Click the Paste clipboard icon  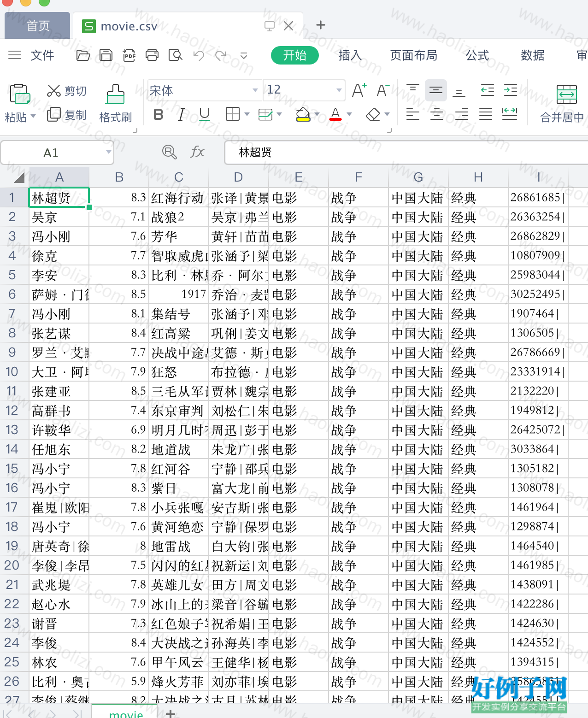point(19,94)
